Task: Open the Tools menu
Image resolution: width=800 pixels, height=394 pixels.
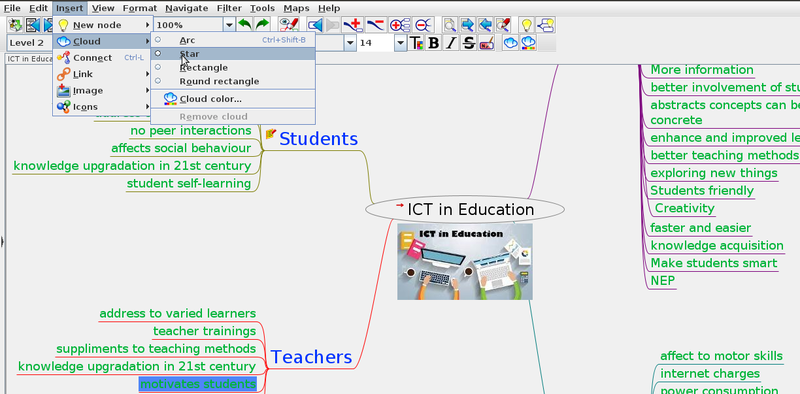Action: (262, 8)
